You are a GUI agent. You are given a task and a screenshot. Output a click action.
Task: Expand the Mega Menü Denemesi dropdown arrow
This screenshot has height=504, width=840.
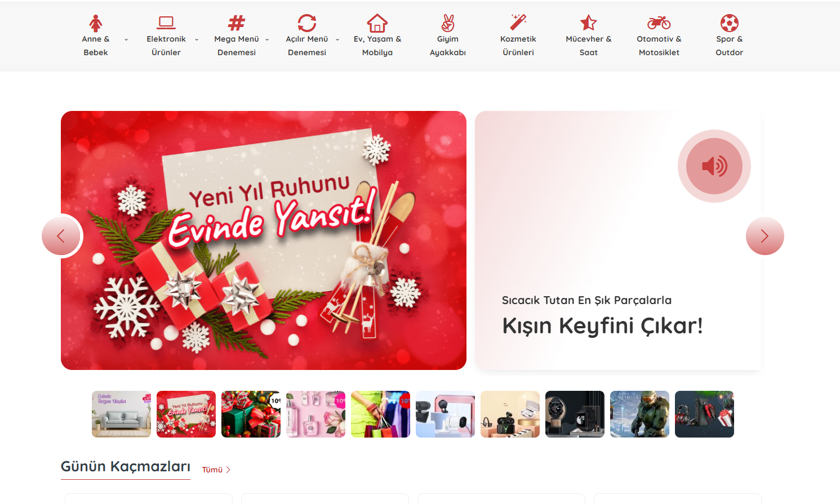267,39
